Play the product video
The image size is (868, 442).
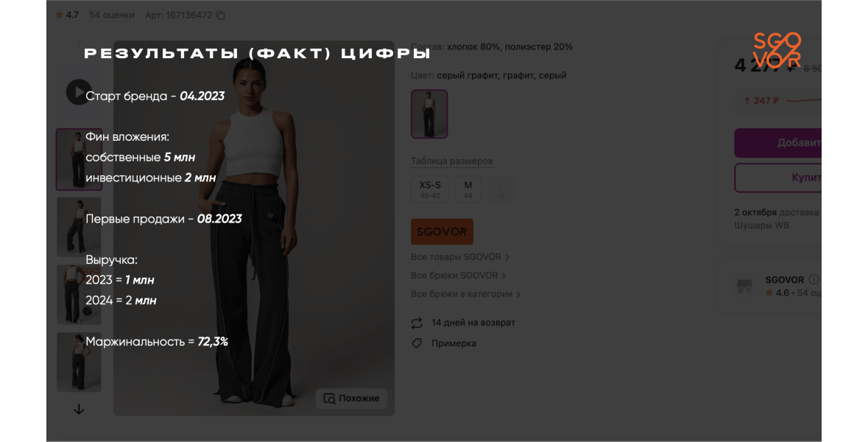click(79, 92)
